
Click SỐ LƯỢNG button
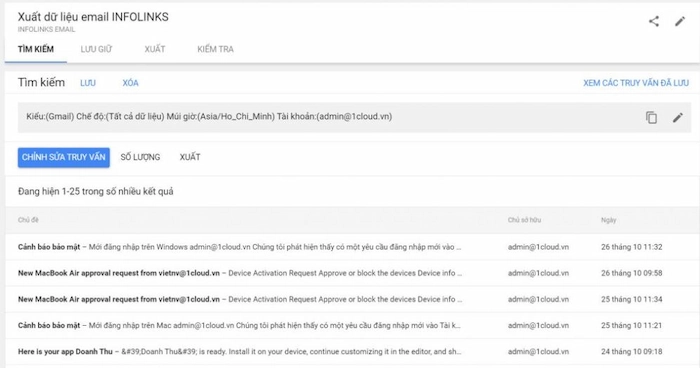(140, 157)
